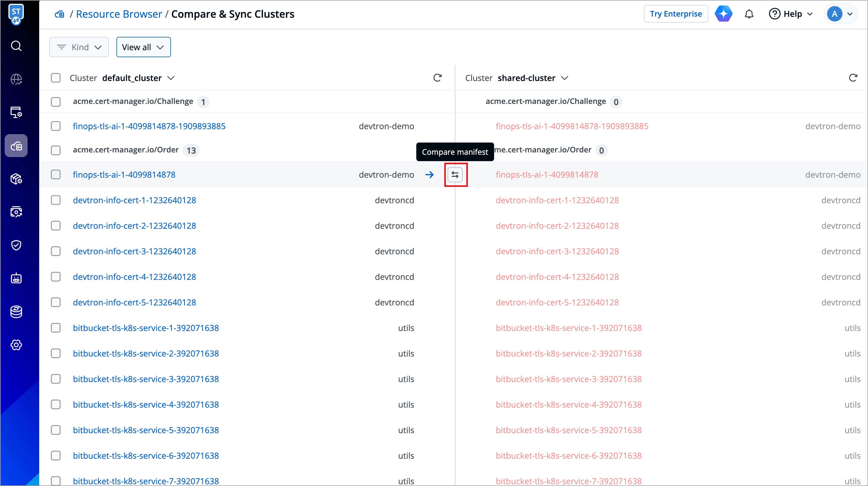Click the AI sparkle assistant icon
The image size is (868, 486).
click(723, 14)
